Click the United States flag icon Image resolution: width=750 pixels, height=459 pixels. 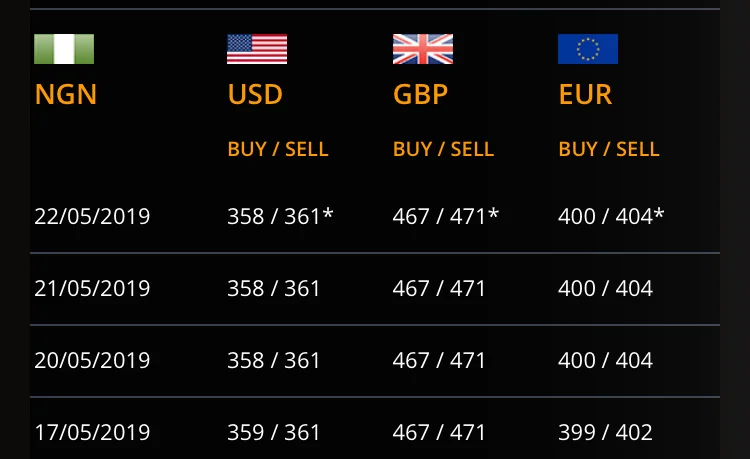(257, 49)
